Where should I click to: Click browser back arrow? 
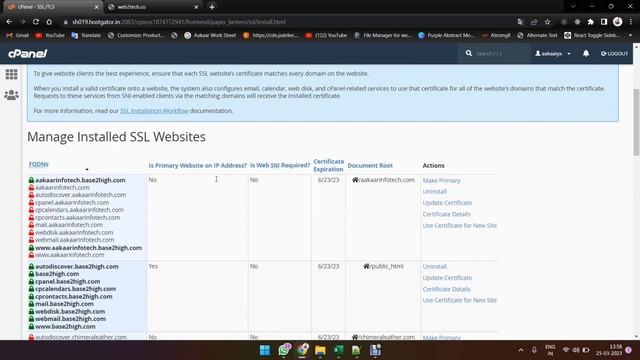(9, 22)
